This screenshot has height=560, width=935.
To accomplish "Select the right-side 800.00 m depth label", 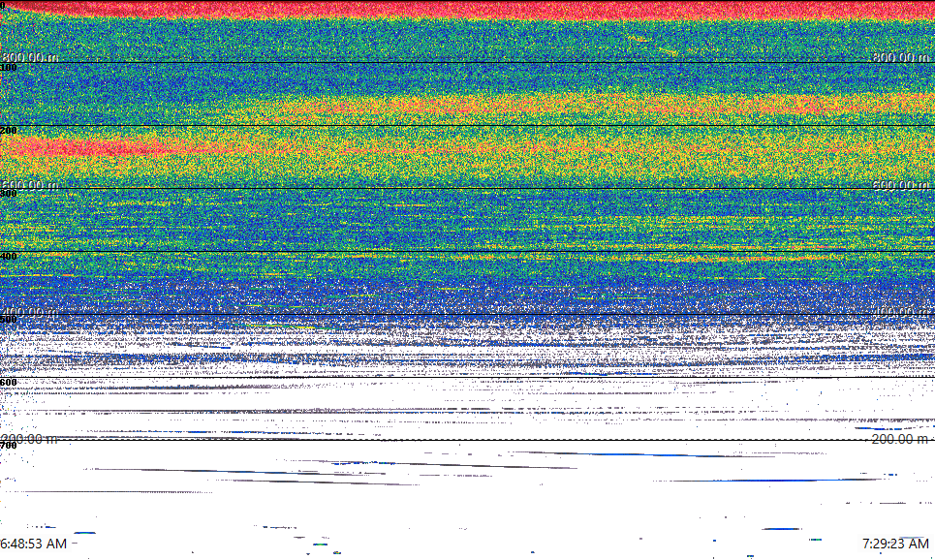I will coord(900,57).
